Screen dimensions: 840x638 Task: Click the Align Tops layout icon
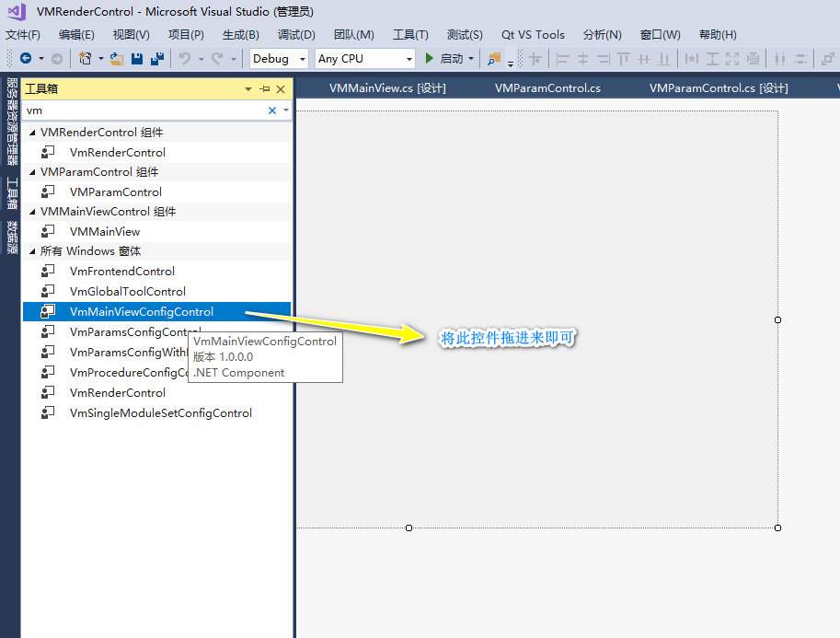click(x=623, y=58)
